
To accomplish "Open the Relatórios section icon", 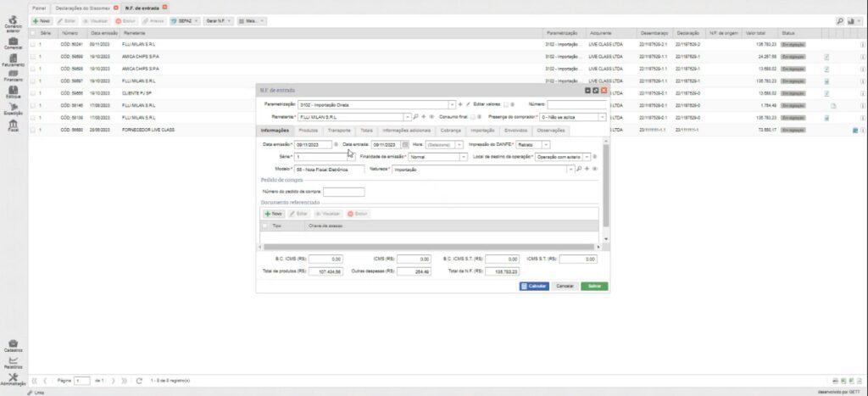I will pyautogui.click(x=13, y=360).
